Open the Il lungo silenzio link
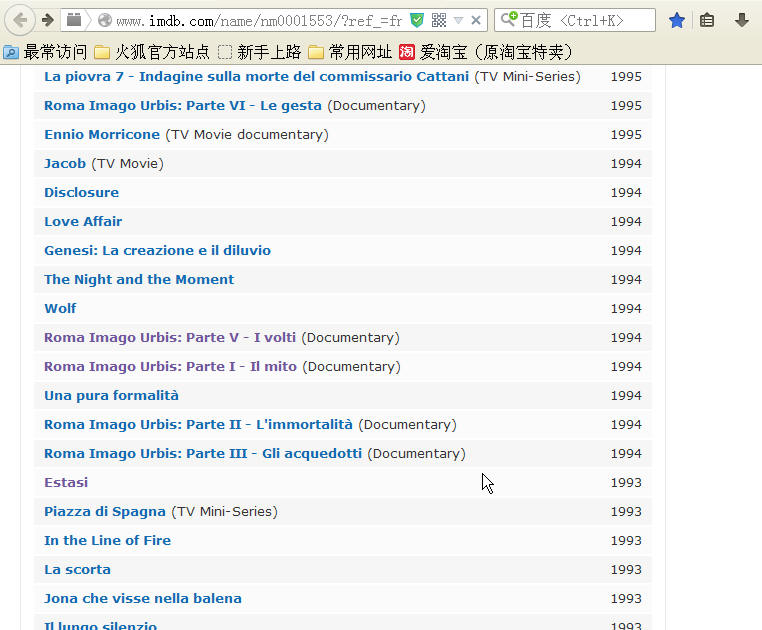The height and width of the screenshot is (630, 762). tap(101, 625)
